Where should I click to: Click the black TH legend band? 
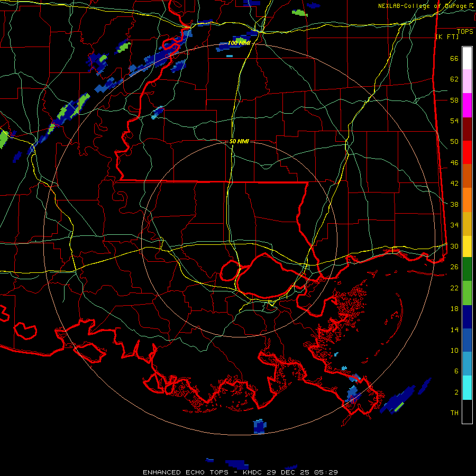[x=467, y=411]
